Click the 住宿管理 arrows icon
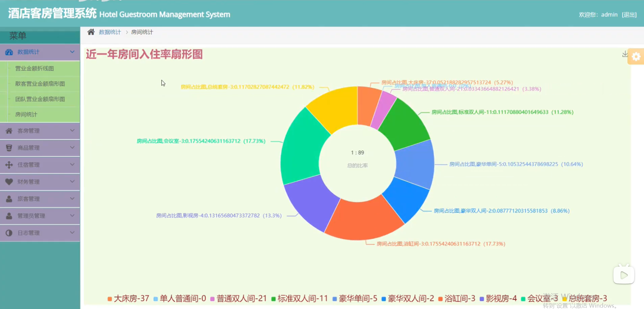 pyautogui.click(x=9, y=165)
